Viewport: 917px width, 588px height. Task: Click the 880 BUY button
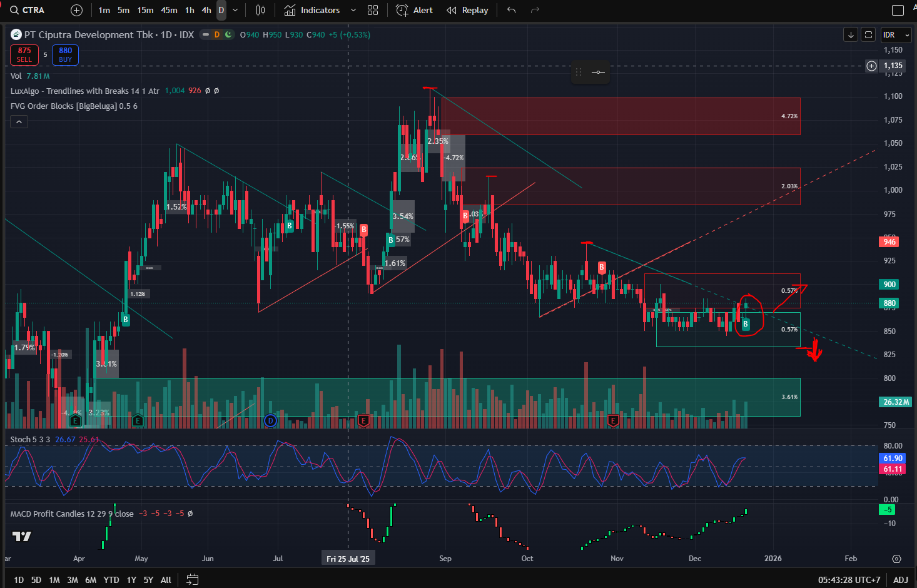click(65, 55)
